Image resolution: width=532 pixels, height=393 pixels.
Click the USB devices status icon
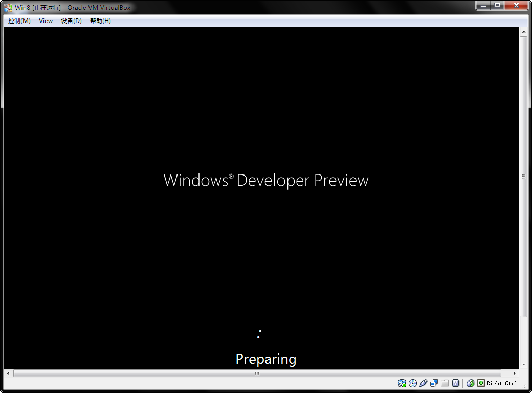[x=423, y=383]
